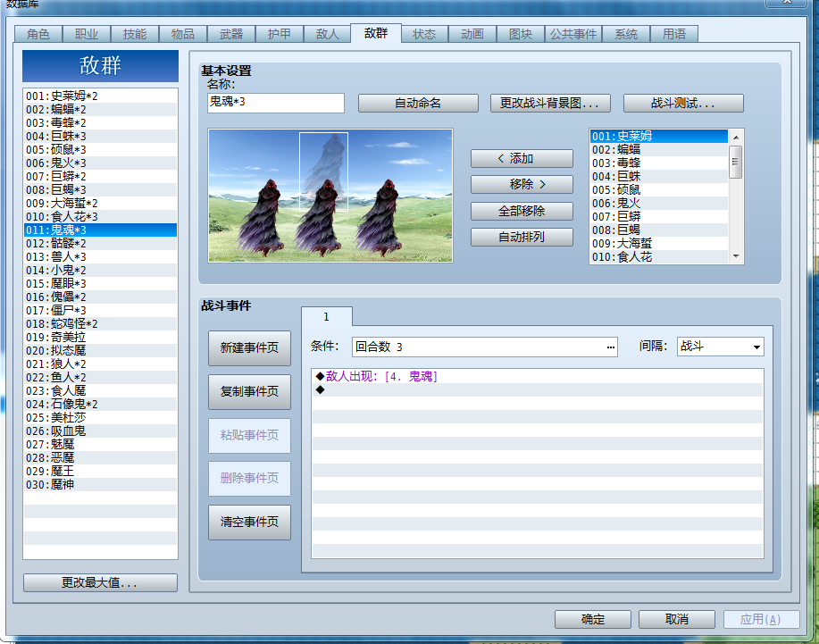Switch to the 图块 tab
This screenshot has height=644, width=819.
click(520, 34)
